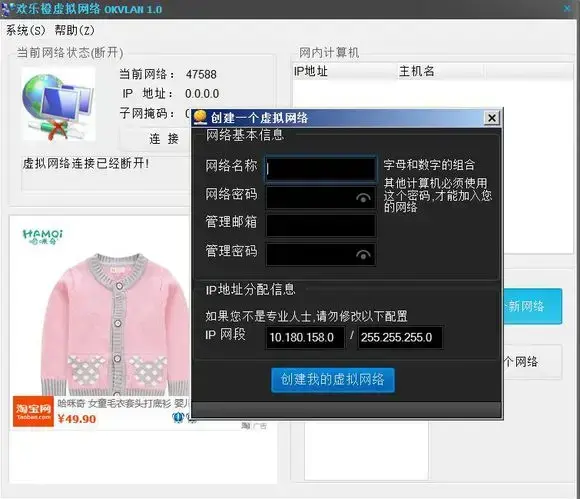Click the current network value 47588

point(201,74)
